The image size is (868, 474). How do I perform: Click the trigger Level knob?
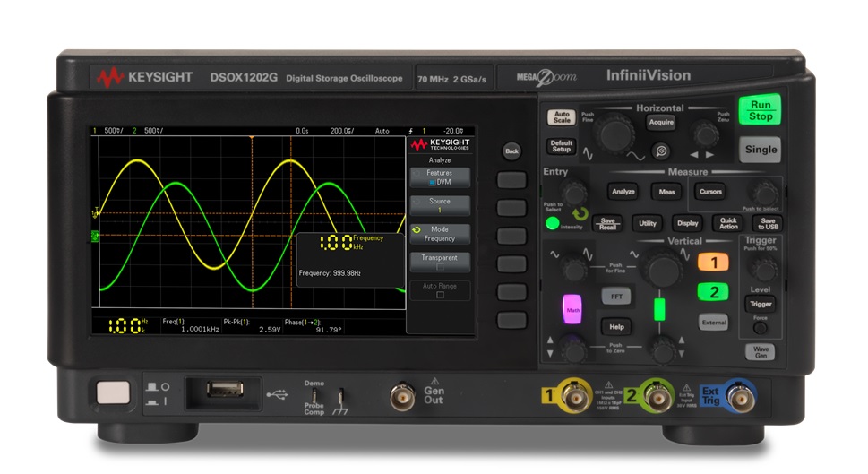coord(761,269)
